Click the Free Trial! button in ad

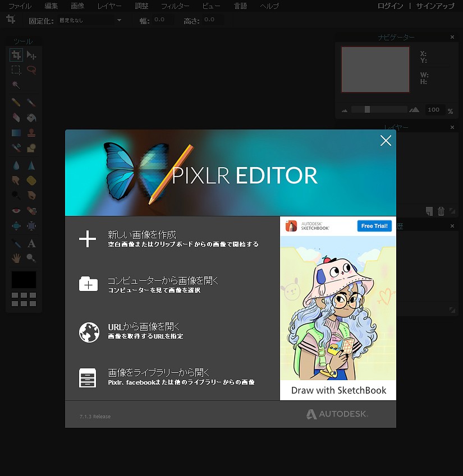pos(374,226)
